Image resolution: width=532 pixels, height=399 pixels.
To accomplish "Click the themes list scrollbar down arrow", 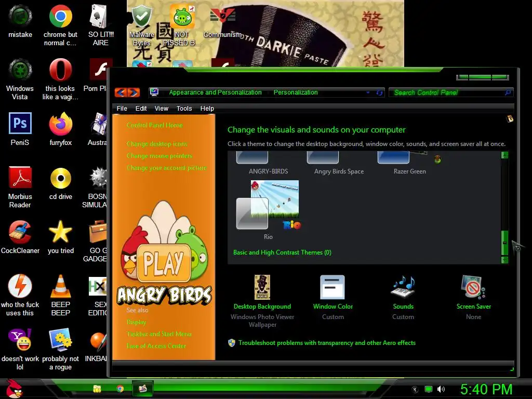I will [504, 260].
